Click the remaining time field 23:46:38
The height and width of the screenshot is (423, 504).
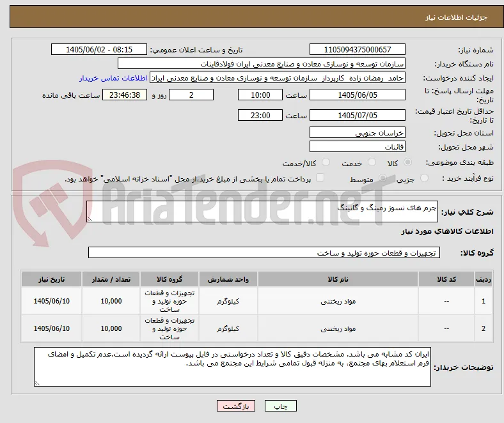tap(125, 95)
